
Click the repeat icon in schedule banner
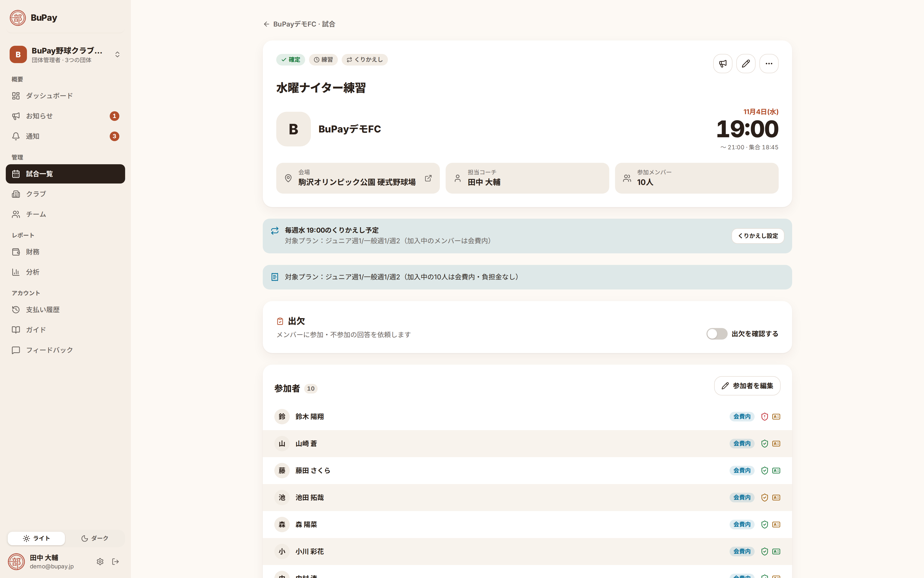(275, 230)
